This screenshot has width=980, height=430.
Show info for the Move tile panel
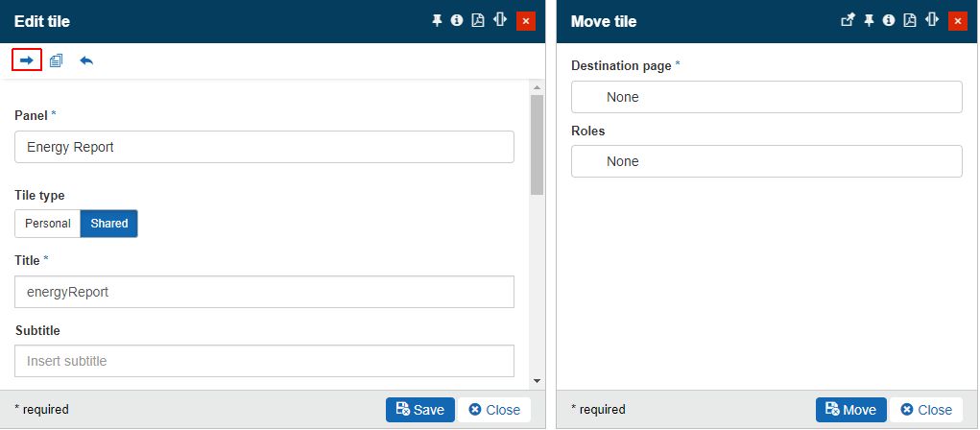(889, 21)
